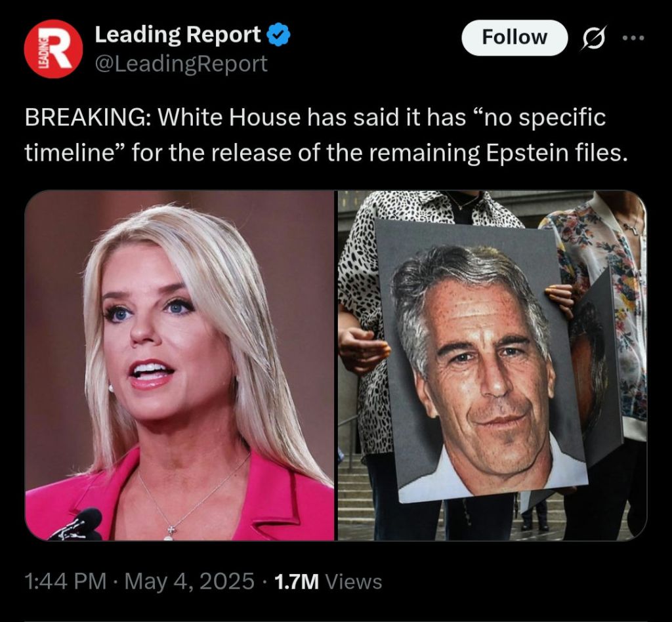This screenshot has width=672, height=622.
Task: Click the Leading Report red R avatar
Action: [53, 49]
